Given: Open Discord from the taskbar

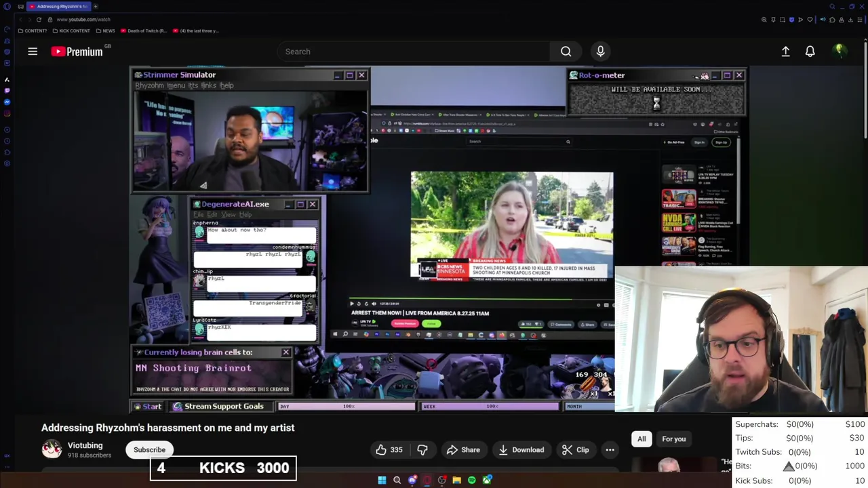Looking at the screenshot, I should pos(412,480).
